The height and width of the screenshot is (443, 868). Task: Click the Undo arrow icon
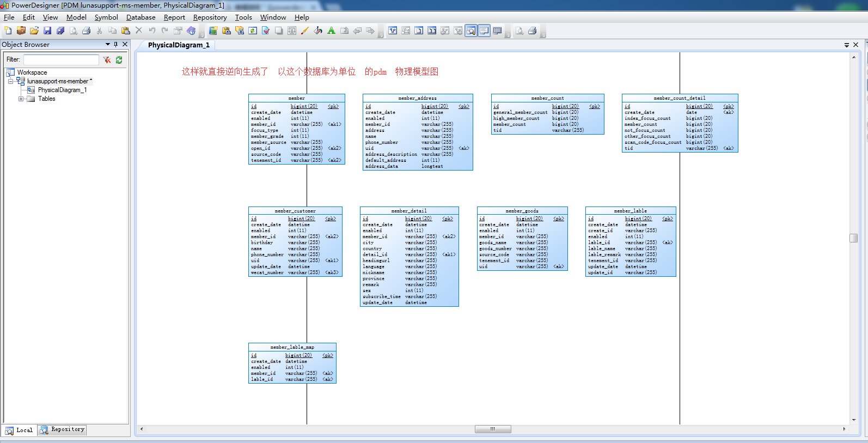152,31
